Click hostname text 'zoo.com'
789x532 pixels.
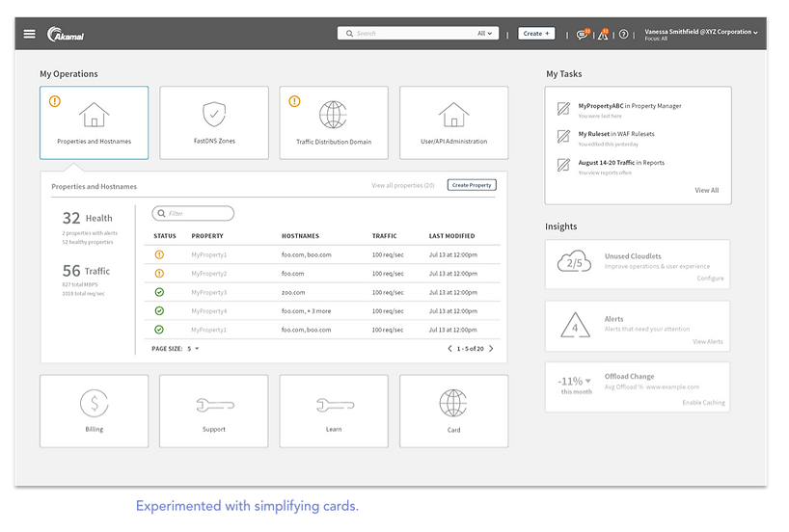(293, 292)
